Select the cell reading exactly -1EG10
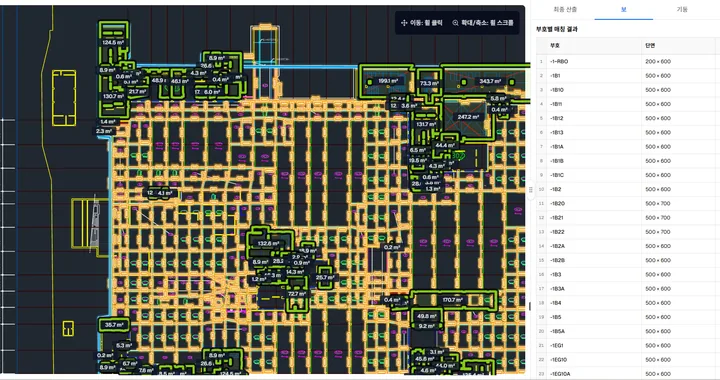The height and width of the screenshot is (380, 720). point(593,360)
